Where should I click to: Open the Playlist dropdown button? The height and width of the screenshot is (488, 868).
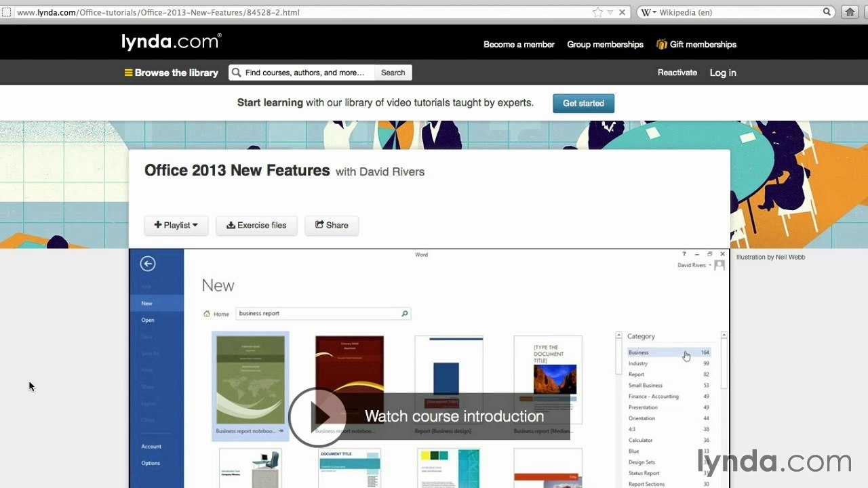point(176,225)
